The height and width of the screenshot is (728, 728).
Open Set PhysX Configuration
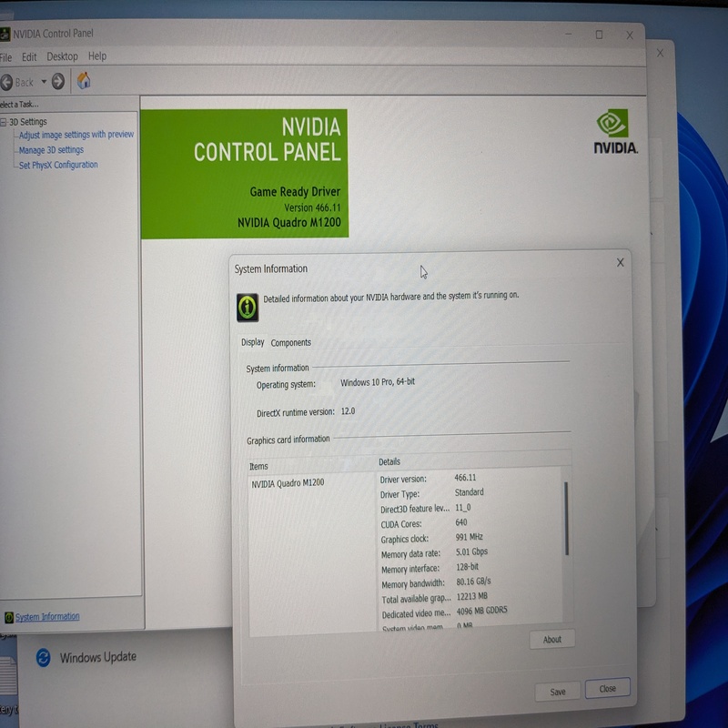pos(58,165)
